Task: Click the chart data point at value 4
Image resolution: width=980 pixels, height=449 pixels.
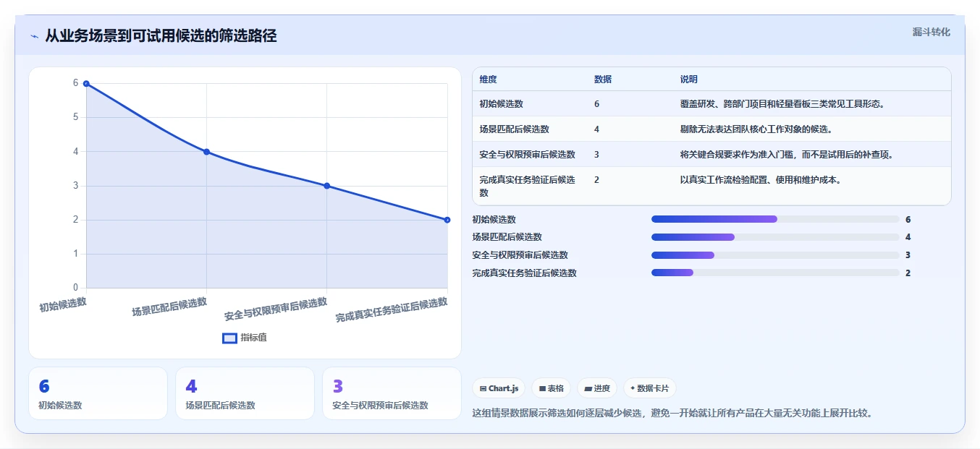Action: (x=206, y=152)
